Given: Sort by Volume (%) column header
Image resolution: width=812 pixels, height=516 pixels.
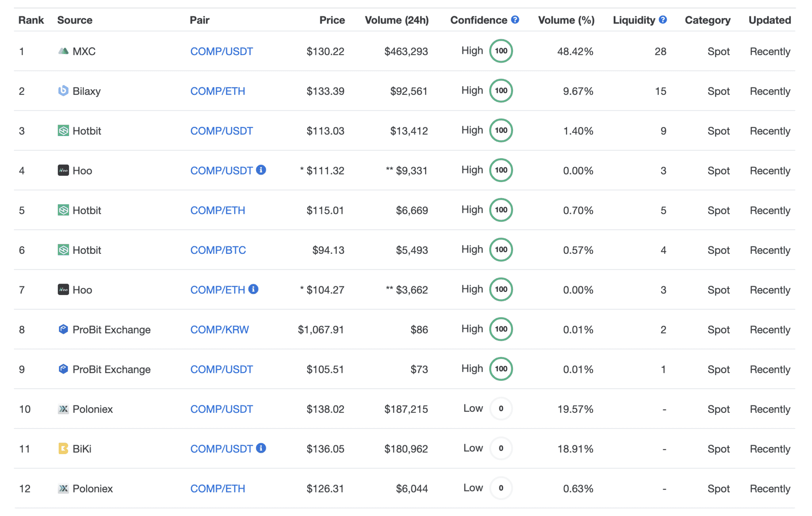Looking at the screenshot, I should click(566, 20).
